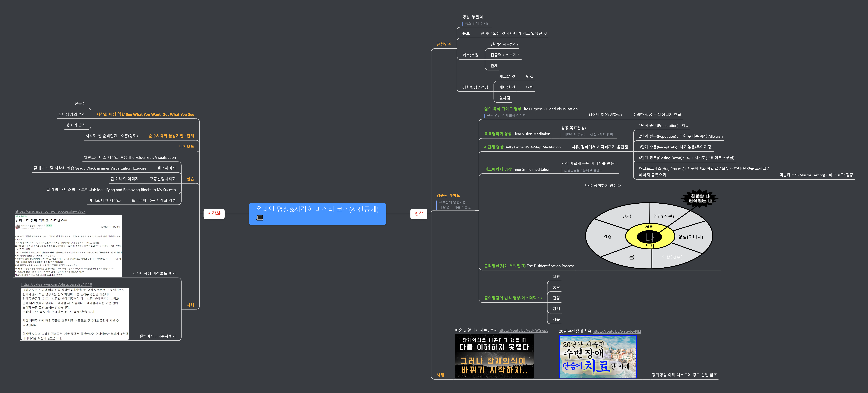Select the 셀프이미지 topic
The height and width of the screenshot is (393, 868).
point(166,168)
